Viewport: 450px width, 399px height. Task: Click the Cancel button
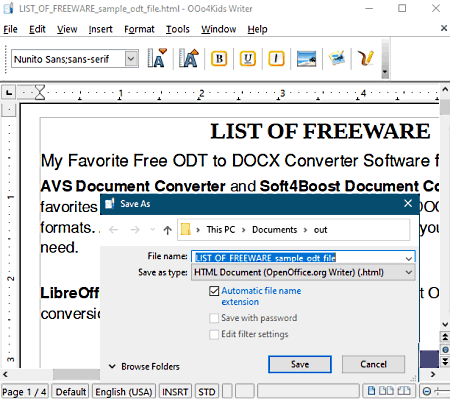(x=373, y=364)
